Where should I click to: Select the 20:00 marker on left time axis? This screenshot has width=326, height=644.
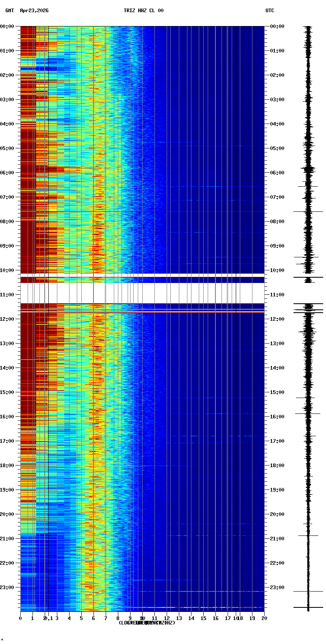[x=7, y=514]
